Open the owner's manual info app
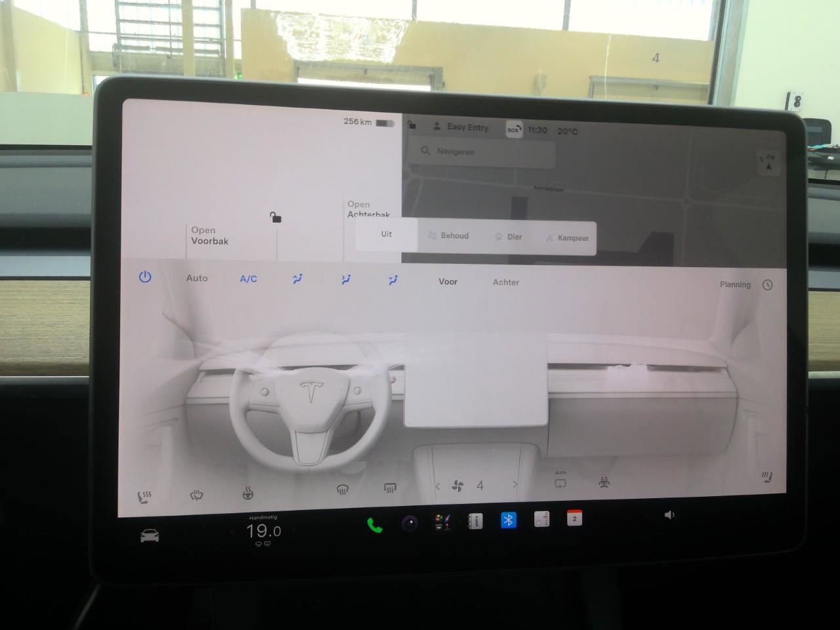Image resolution: width=840 pixels, height=630 pixels. (x=474, y=521)
